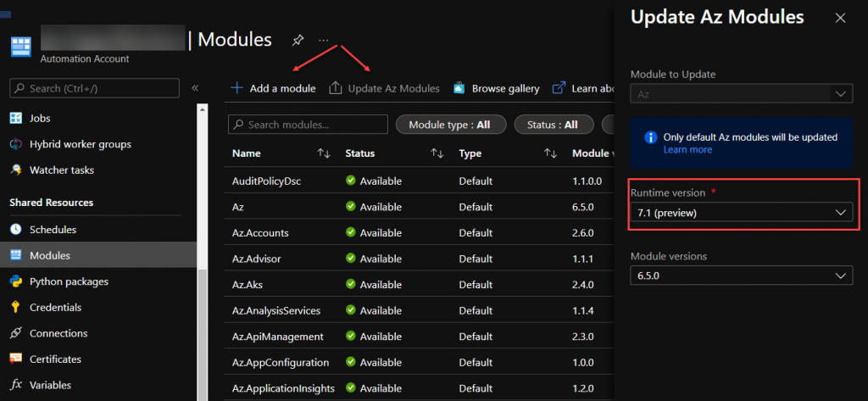Close the Update Az Modules panel
The height and width of the screenshot is (401, 868).
[840, 18]
